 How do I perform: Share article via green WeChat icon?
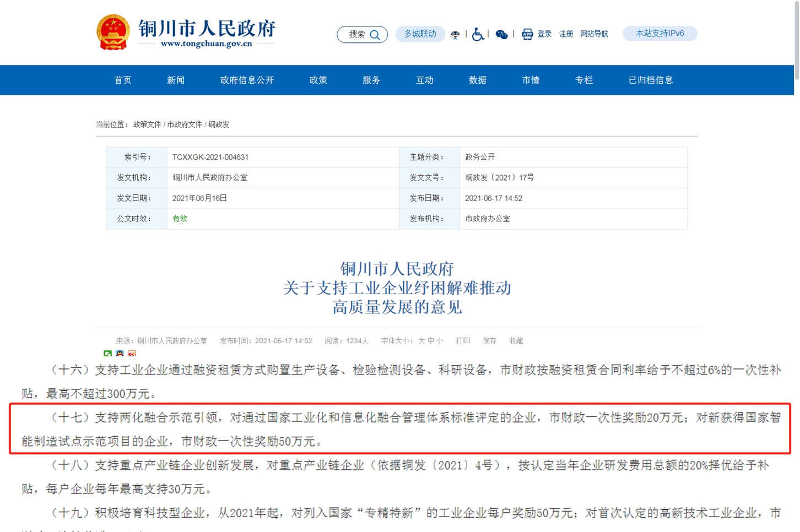tap(107, 354)
